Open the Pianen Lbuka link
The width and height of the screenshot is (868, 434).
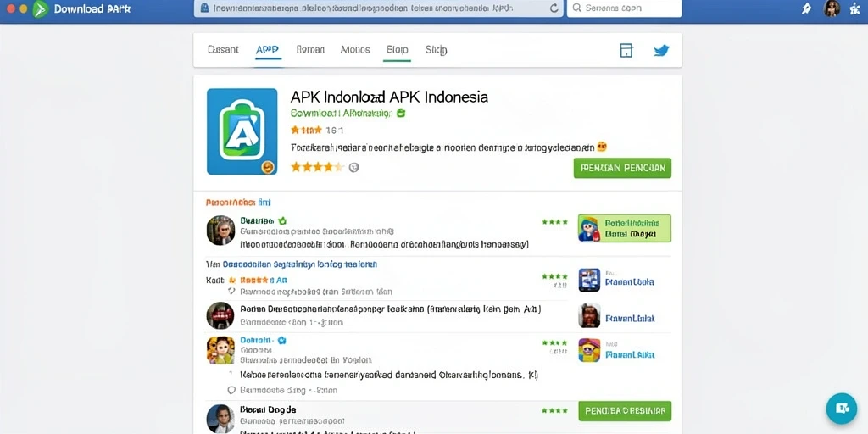pyautogui.click(x=630, y=281)
